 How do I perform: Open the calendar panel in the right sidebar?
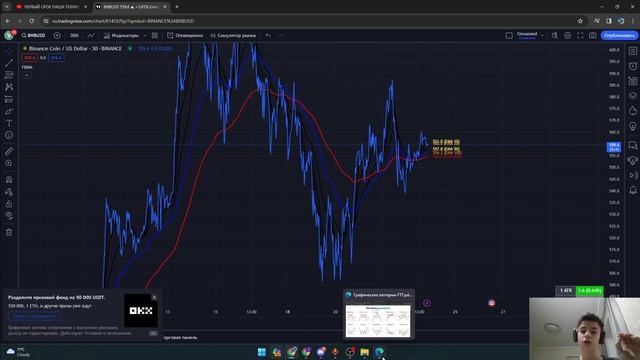pos(633,81)
